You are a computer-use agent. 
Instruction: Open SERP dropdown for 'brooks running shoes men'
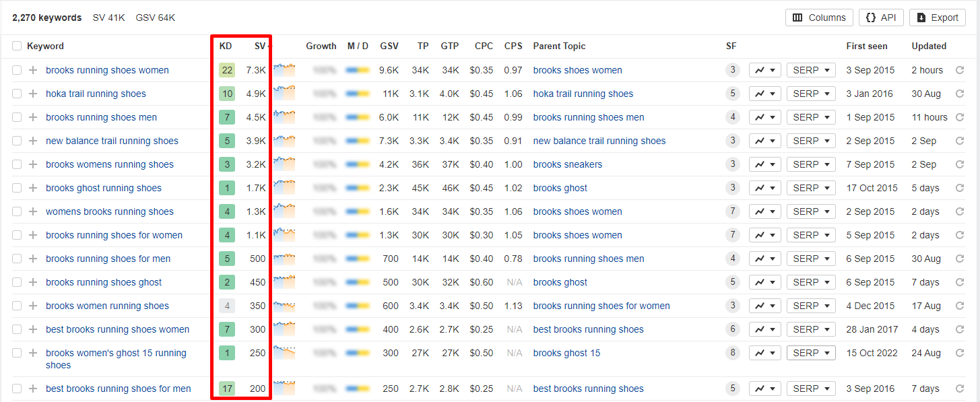(811, 117)
